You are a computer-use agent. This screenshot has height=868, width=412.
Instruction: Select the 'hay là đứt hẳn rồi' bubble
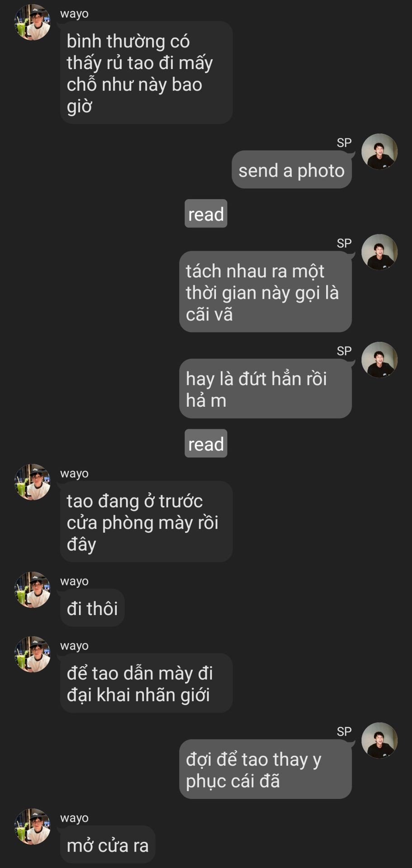265,389
